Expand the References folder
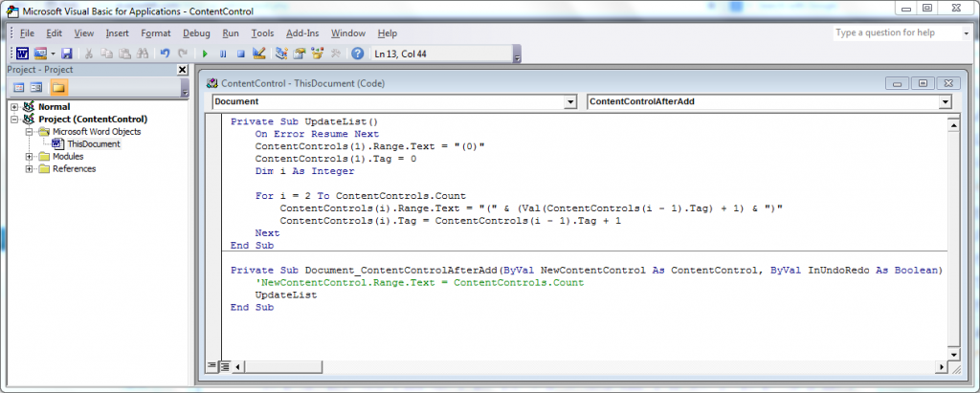The width and height of the screenshot is (980, 393). coord(30,168)
